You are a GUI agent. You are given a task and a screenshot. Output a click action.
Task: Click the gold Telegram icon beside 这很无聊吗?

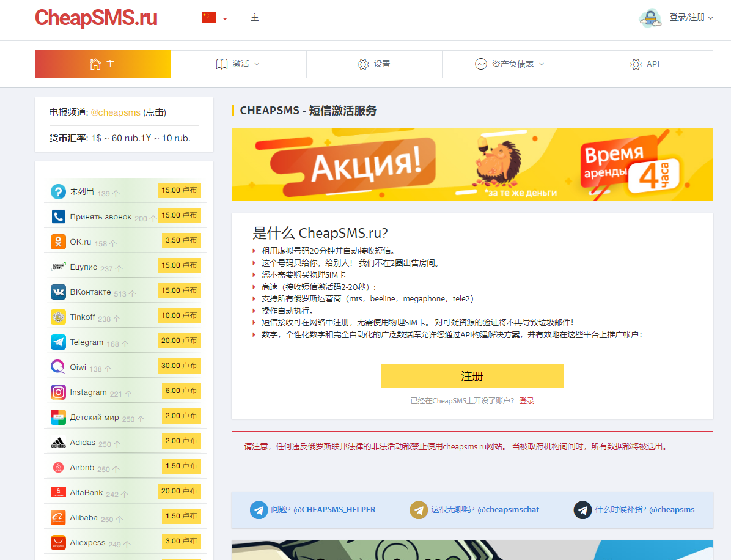click(419, 510)
